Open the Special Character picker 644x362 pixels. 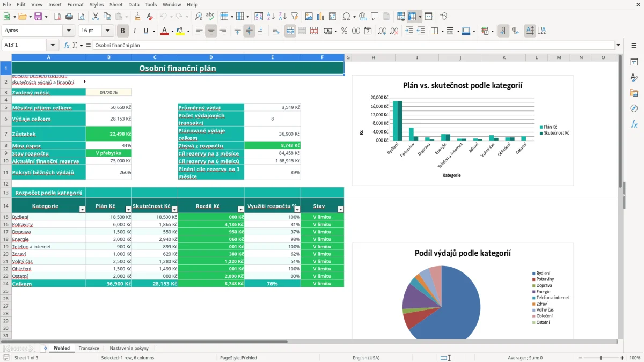[x=347, y=17]
